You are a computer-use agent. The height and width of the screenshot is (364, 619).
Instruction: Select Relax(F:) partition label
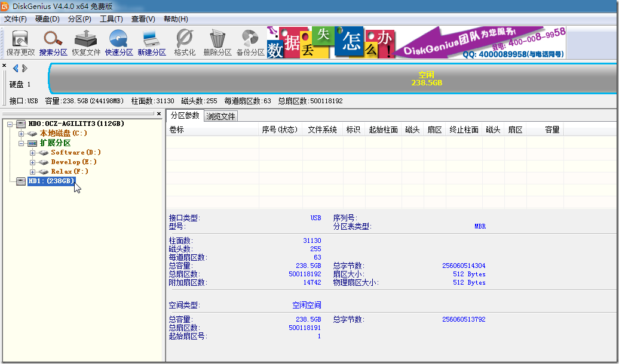tap(70, 171)
